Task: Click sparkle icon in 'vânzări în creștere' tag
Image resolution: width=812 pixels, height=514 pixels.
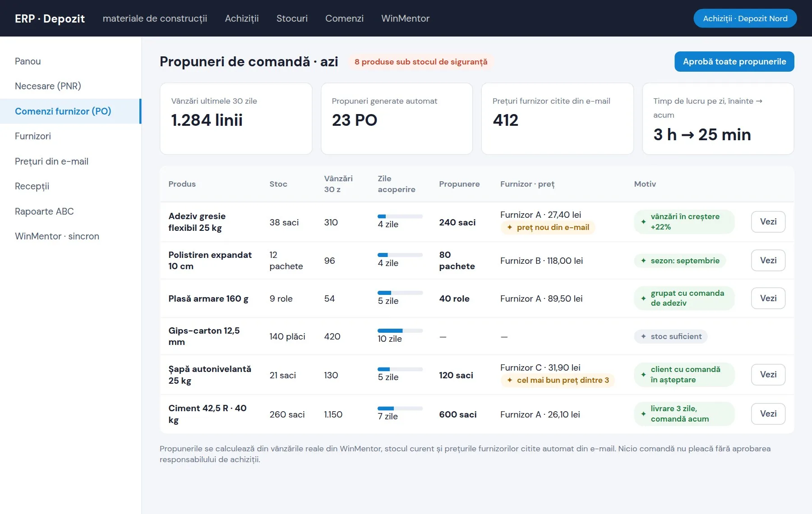Action: (643, 222)
